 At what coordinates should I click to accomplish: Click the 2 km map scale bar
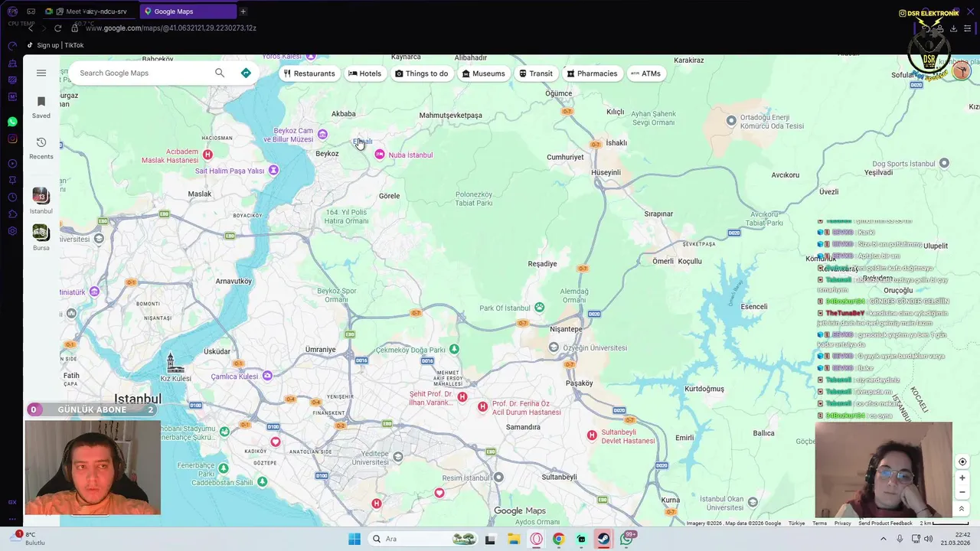click(x=945, y=523)
